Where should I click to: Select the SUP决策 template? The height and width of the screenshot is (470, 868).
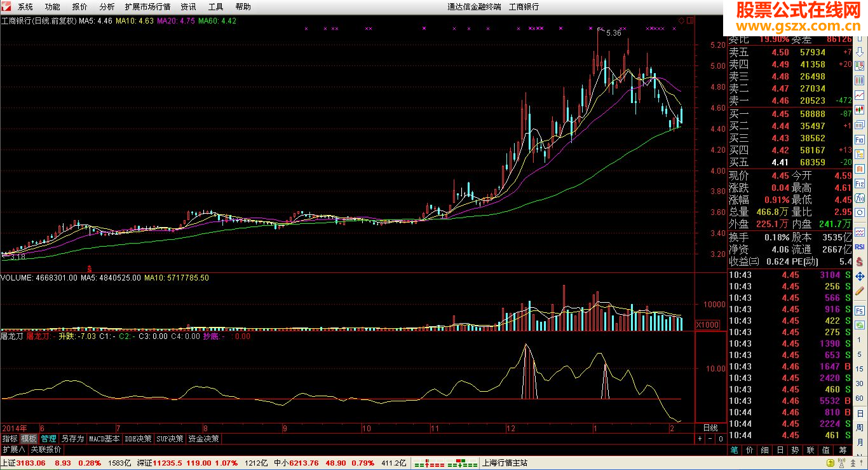(x=170, y=439)
